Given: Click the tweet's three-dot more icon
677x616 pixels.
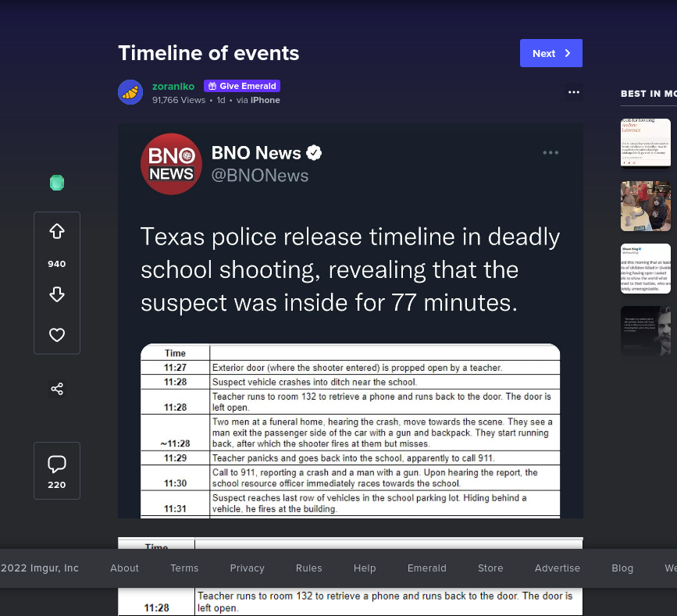Looking at the screenshot, I should pyautogui.click(x=551, y=153).
